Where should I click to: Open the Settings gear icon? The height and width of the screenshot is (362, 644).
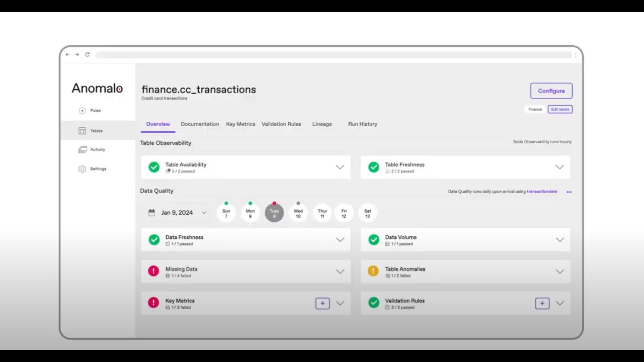pyautogui.click(x=82, y=169)
